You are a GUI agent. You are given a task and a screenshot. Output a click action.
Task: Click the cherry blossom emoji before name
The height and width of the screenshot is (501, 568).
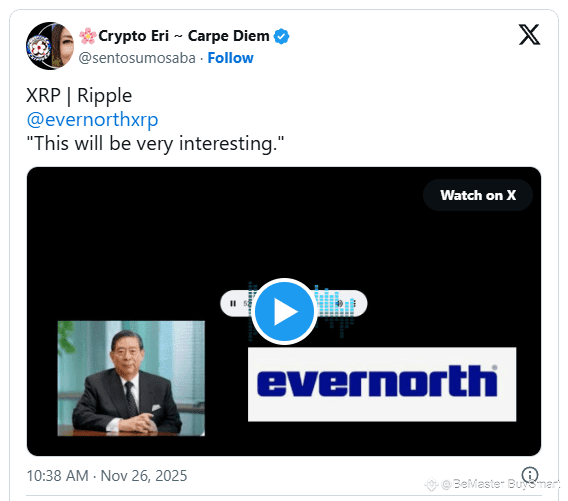pyautogui.click(x=88, y=36)
